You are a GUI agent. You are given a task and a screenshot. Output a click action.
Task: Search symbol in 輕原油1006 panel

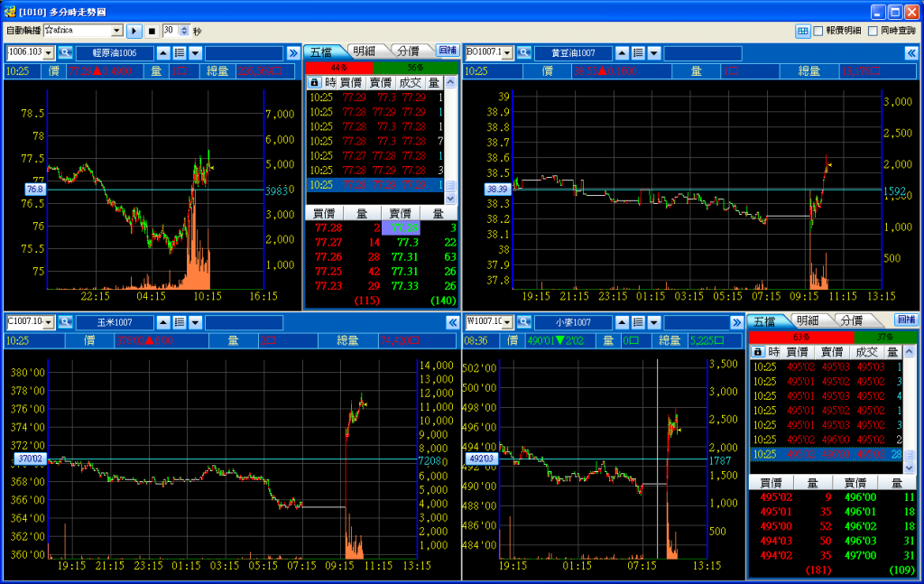pos(65,53)
